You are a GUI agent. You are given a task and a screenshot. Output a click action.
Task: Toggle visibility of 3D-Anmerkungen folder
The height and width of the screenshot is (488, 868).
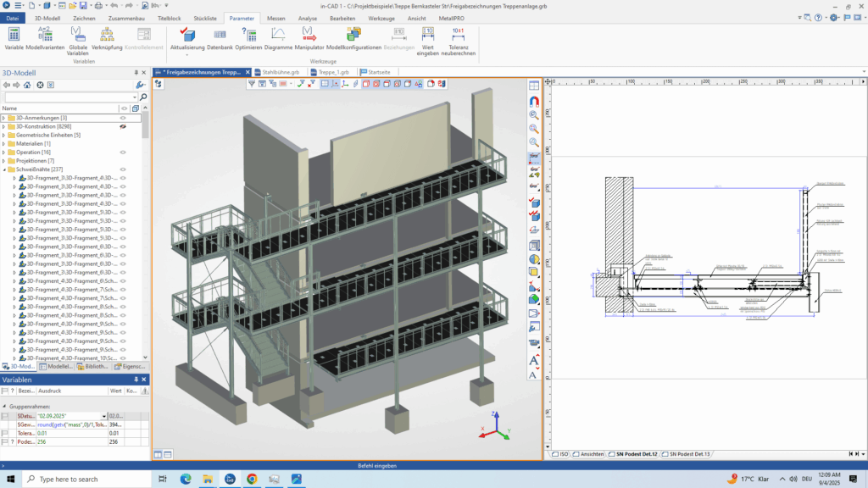(123, 118)
